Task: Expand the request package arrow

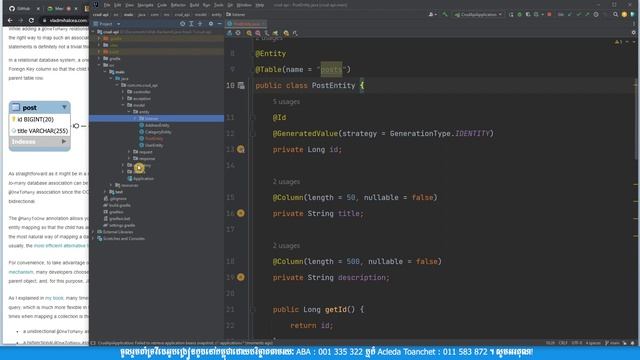Action: click(x=129, y=152)
